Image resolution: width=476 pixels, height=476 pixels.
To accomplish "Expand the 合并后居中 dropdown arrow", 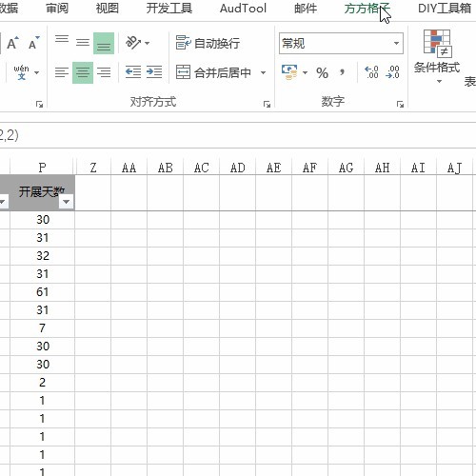I will [263, 72].
